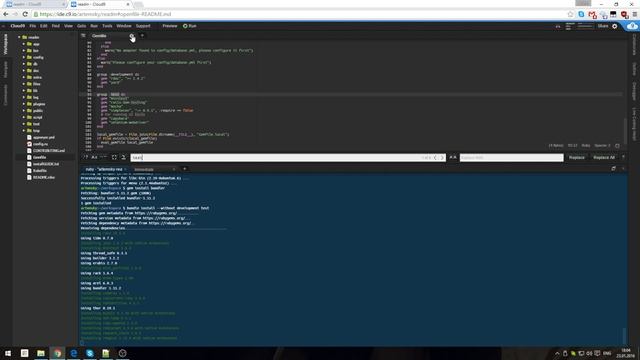Viewport: 640px width, 360px height.
Task: Expand the public folder
Action: (x=24, y=111)
